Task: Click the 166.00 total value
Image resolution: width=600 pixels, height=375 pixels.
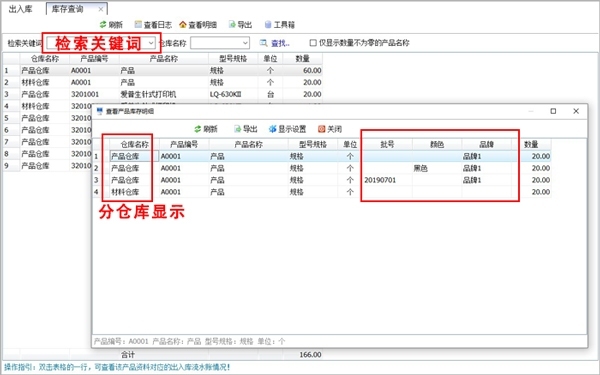Action: (310, 355)
